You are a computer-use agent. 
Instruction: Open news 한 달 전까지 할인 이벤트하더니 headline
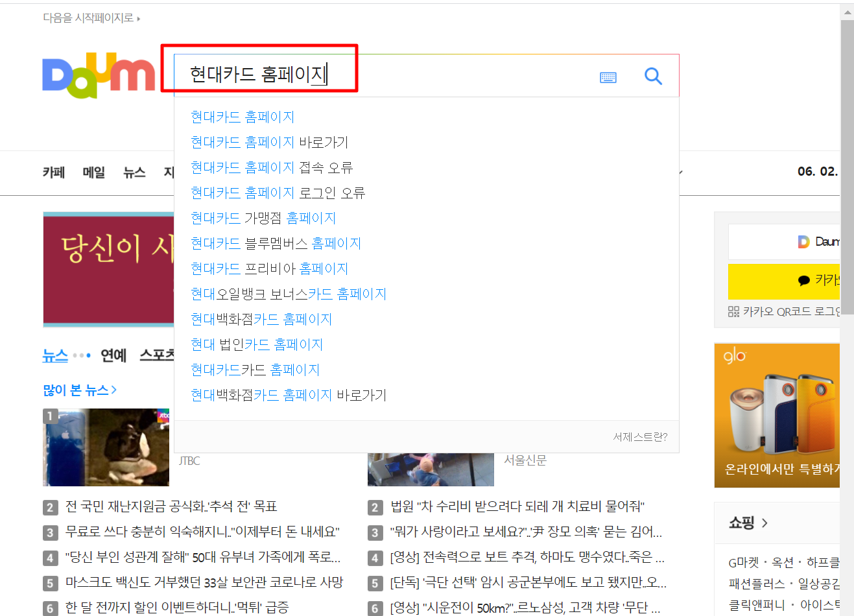[177, 608]
